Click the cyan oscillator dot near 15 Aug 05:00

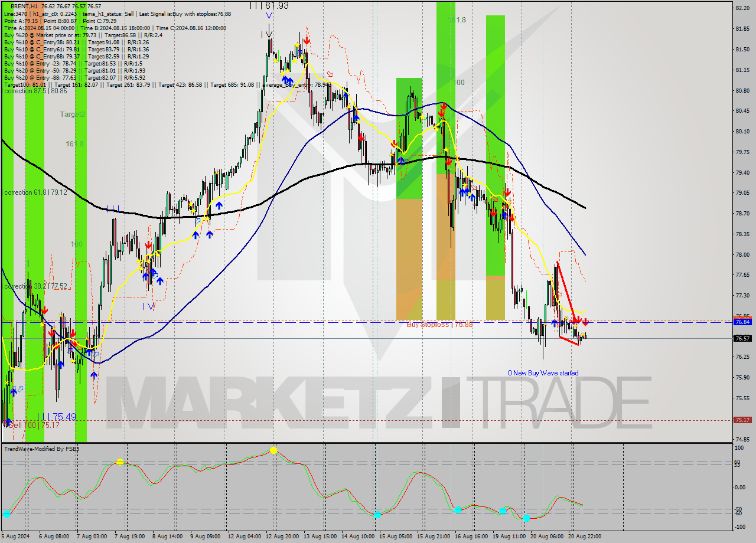click(x=377, y=515)
